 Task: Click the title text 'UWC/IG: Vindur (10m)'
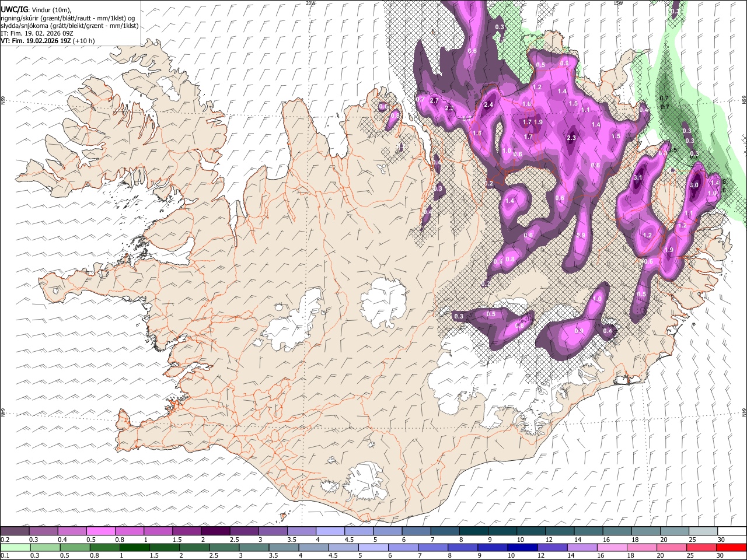click(36, 10)
